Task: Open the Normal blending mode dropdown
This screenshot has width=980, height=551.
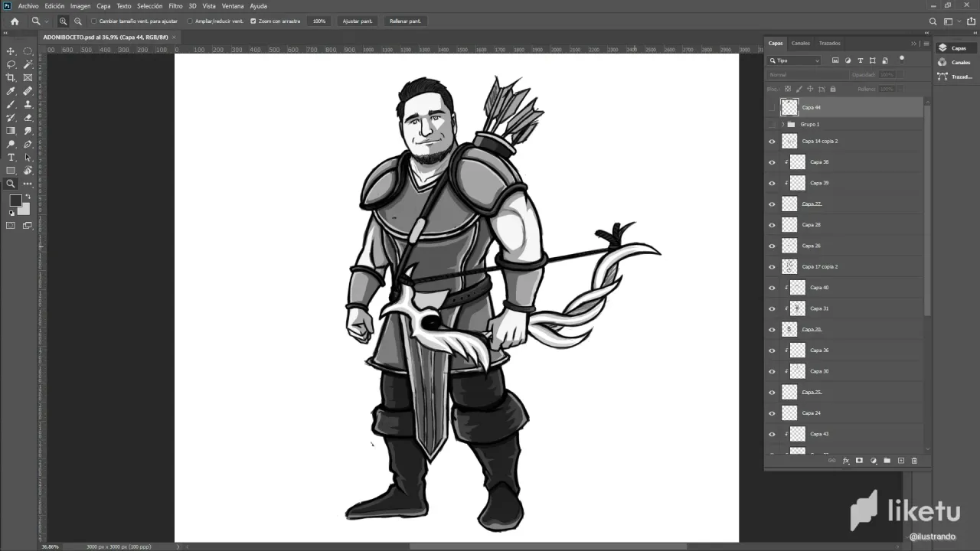Action: click(808, 75)
